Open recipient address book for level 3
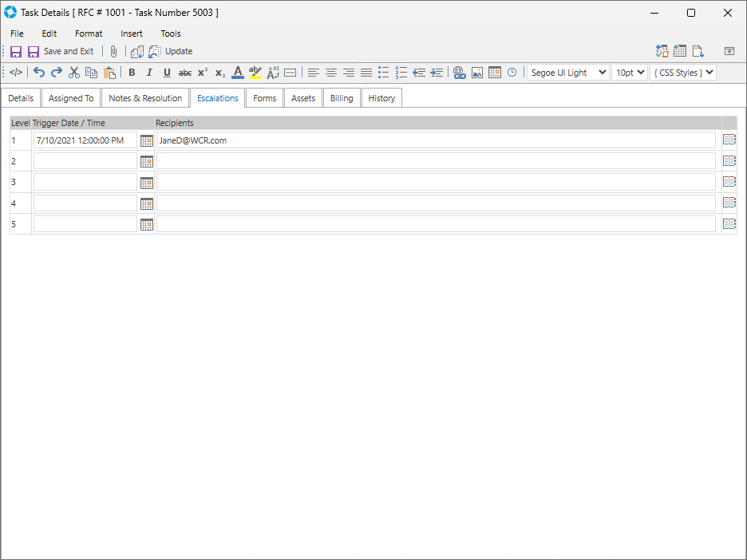Viewport: 747px width, 560px height. [729, 182]
